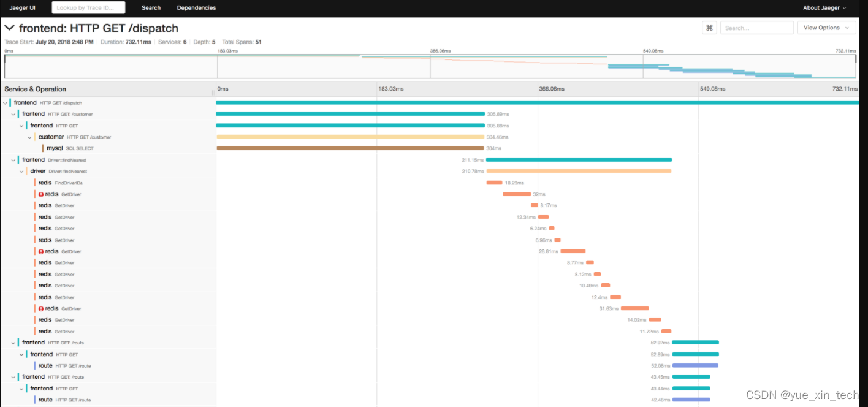Collapse the driver Driver::findNearest span
The height and width of the screenshot is (407, 868).
click(x=21, y=171)
